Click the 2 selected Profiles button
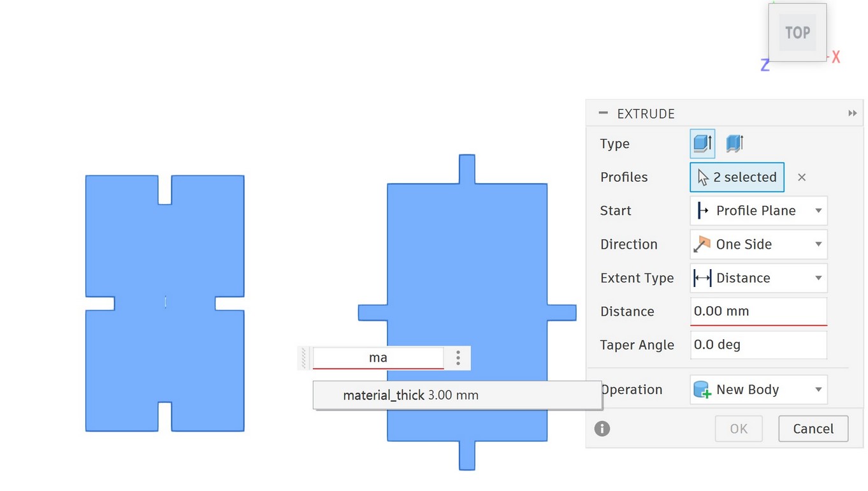Screen dimensions: 868x491 click(x=737, y=177)
